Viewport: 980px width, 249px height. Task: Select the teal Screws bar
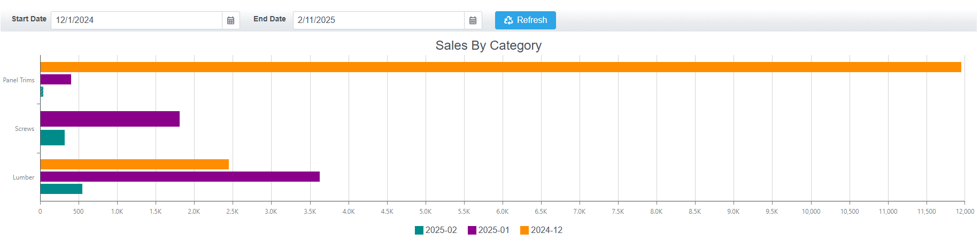coord(52,138)
